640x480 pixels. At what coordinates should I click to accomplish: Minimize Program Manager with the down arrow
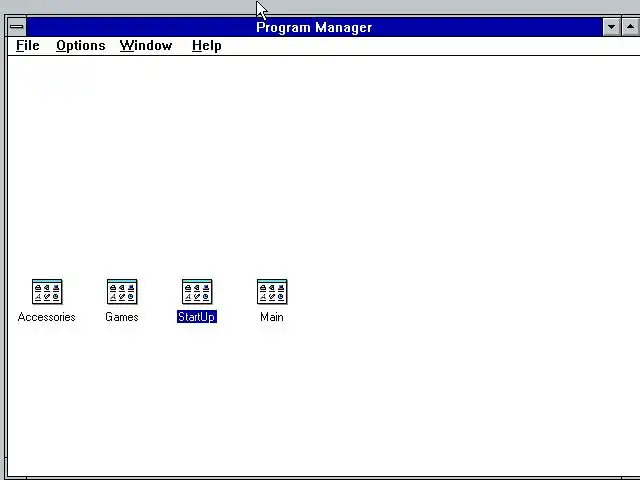(x=611, y=27)
